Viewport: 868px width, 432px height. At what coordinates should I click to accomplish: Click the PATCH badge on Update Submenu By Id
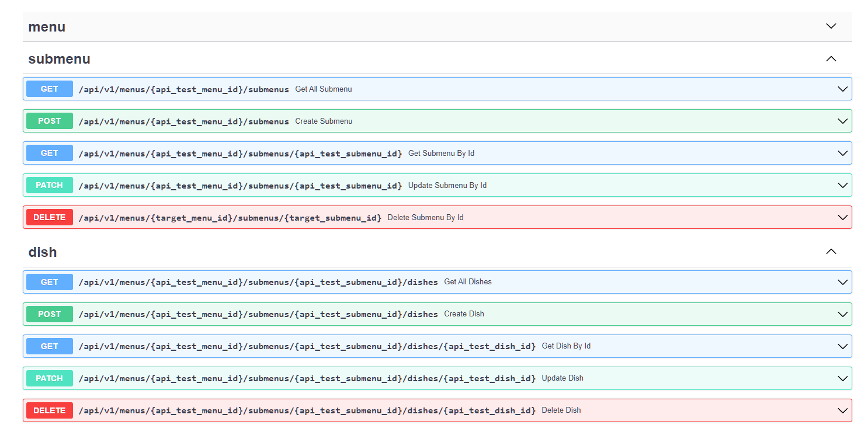(49, 185)
